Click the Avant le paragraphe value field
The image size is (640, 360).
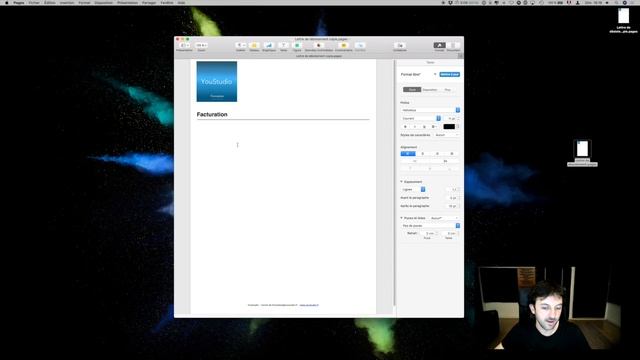pos(452,198)
